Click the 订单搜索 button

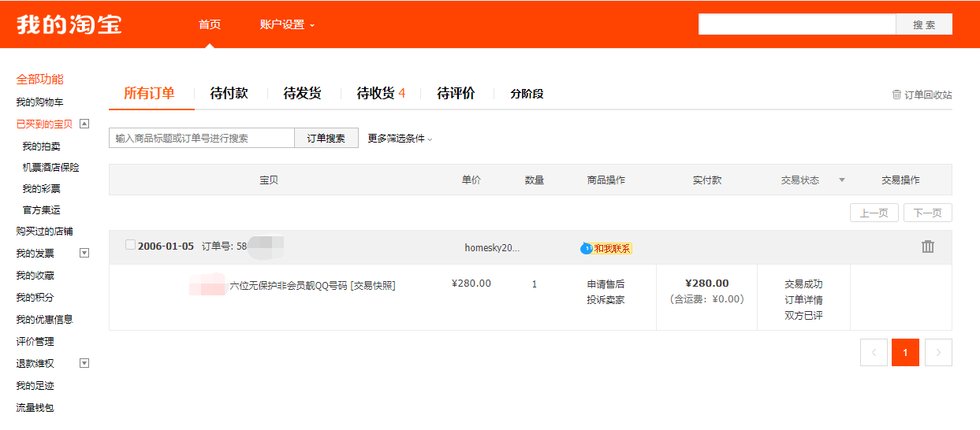tap(326, 138)
